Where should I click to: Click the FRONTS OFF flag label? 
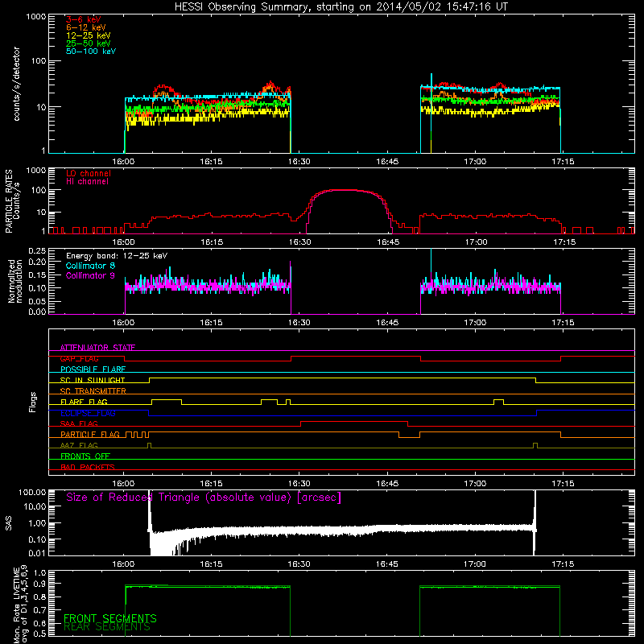click(x=85, y=456)
